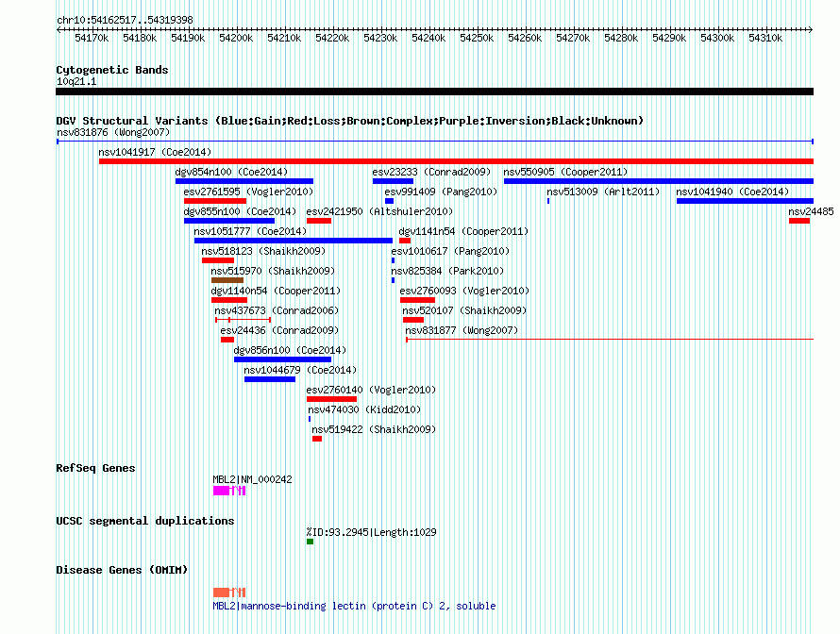Click dgv1140n54 (Cooper2011) label
Image resolution: width=840 pixels, height=634 pixels.
point(276,291)
